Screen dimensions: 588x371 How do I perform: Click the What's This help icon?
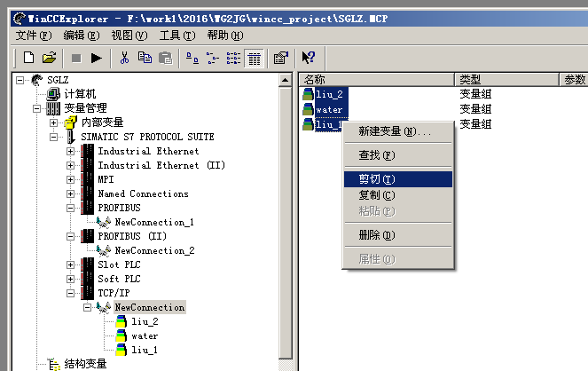point(309,58)
